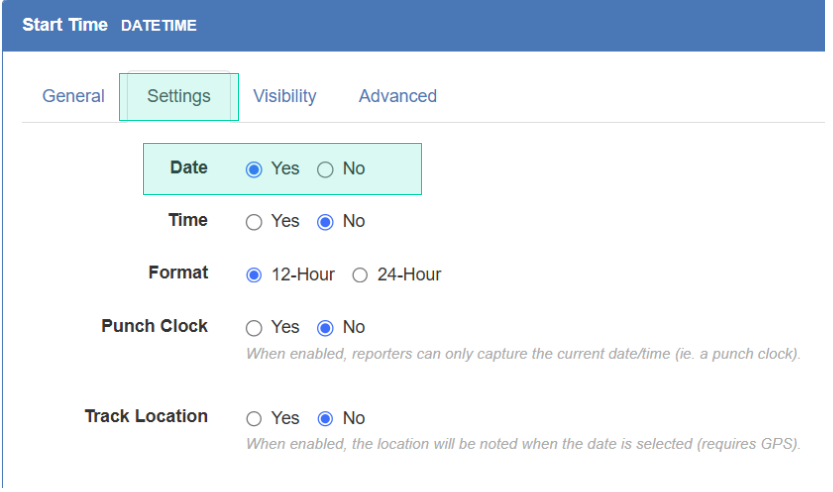
Task: Select No for Date
Action: (x=325, y=169)
